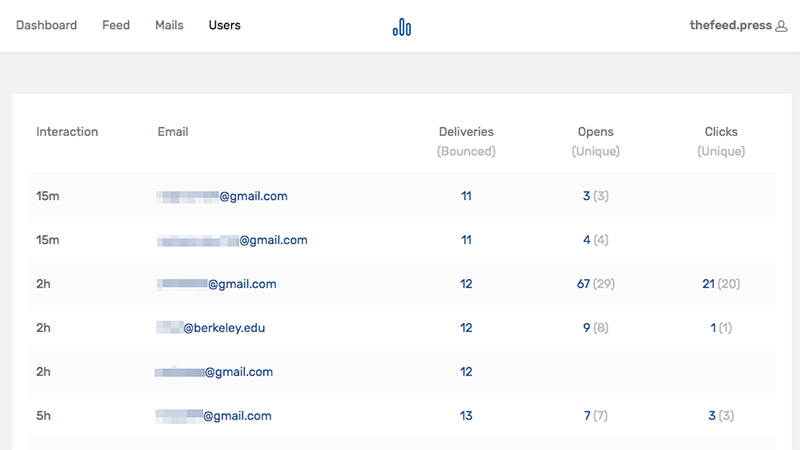Image resolution: width=800 pixels, height=450 pixels.
Task: Click the bar chart logo icon
Action: pyautogui.click(x=402, y=27)
